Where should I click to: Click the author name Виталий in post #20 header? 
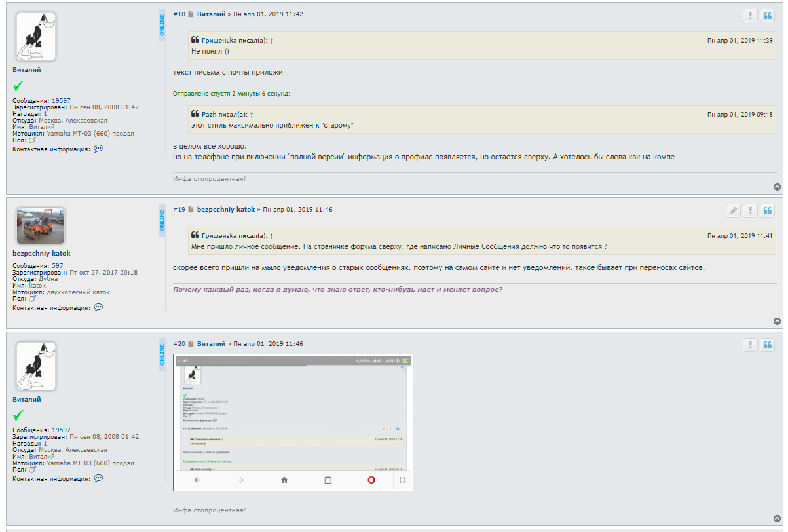pos(211,343)
